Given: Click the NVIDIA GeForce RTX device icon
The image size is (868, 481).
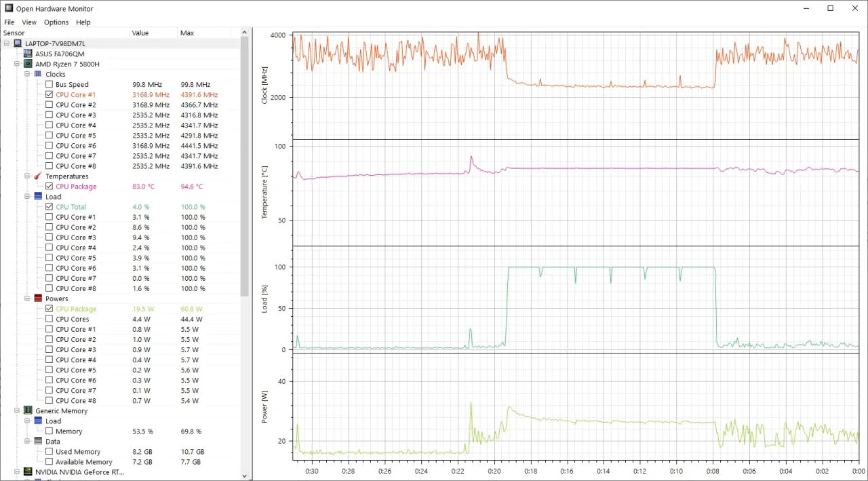Looking at the screenshot, I should pos(28,472).
